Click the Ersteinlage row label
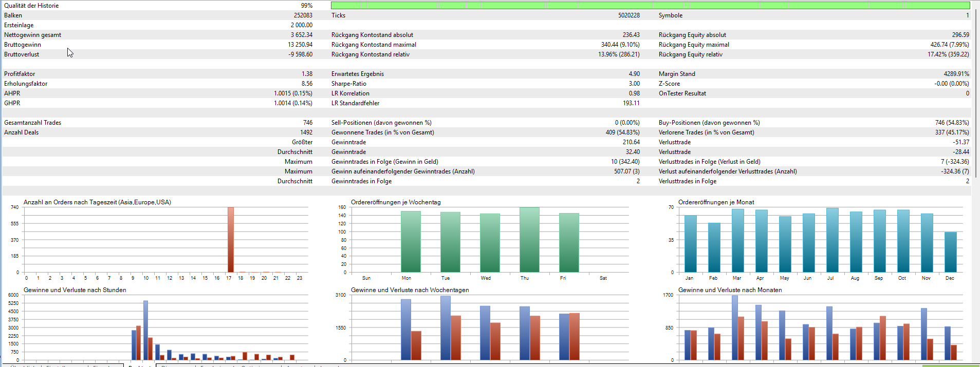This screenshot has width=980, height=367. (19, 25)
